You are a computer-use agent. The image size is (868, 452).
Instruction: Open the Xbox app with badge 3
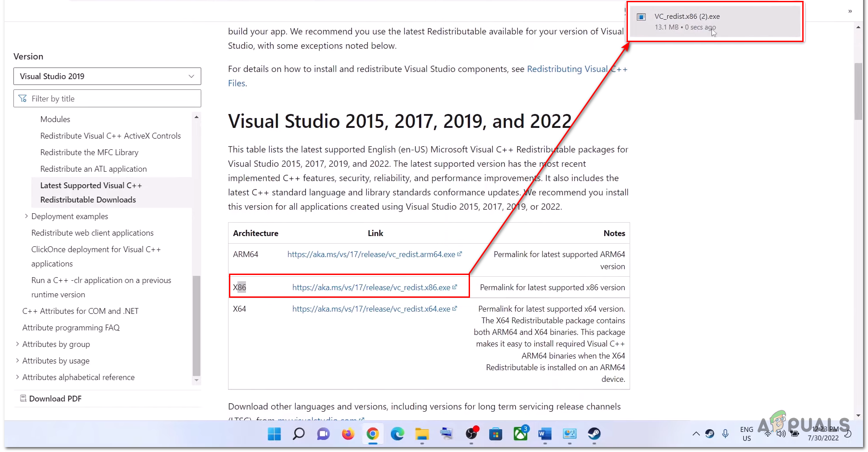(x=521, y=434)
